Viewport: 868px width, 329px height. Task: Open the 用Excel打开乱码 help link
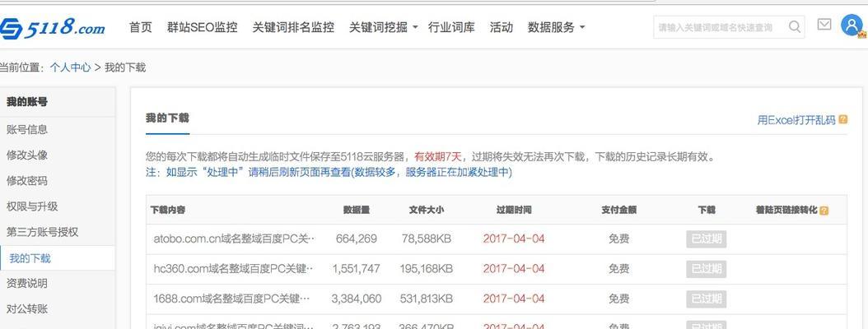(796, 120)
